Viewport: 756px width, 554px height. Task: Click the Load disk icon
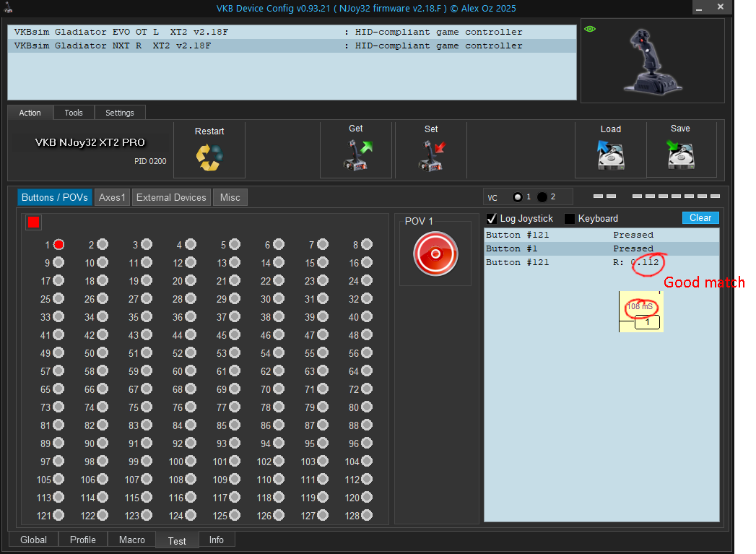[610, 155]
